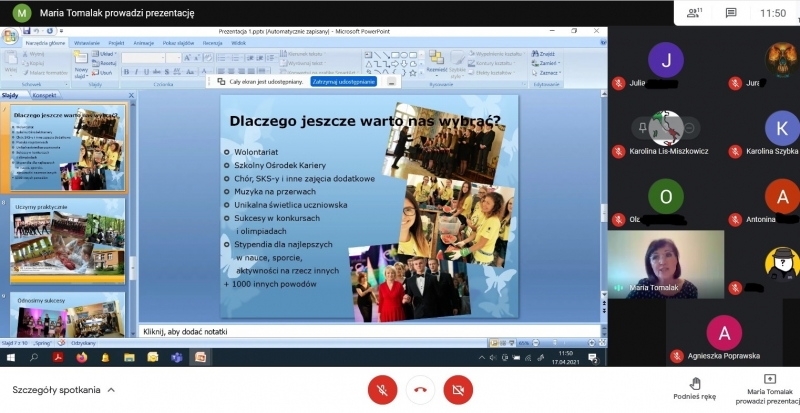Screen dimensions: 800x413
Task: Hide the screen sharing notification bar
Action: [391, 82]
